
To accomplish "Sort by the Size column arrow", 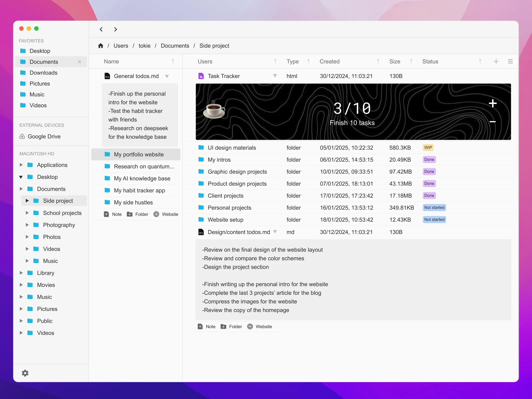I will tap(411, 61).
